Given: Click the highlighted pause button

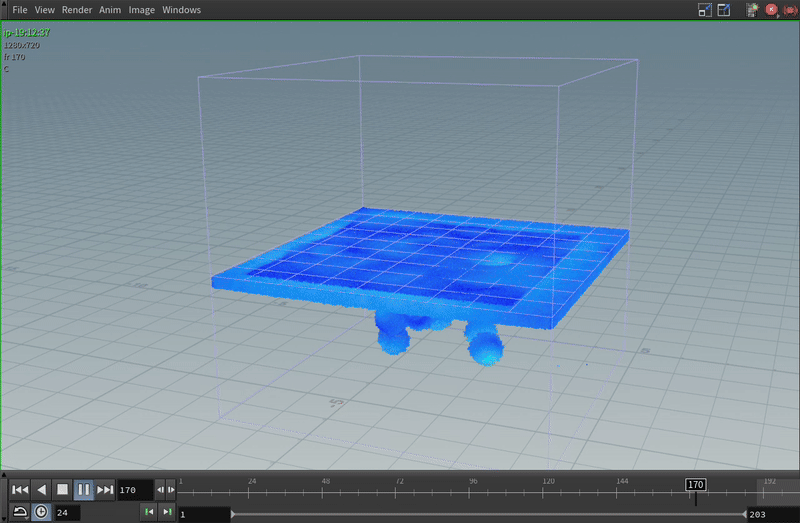Looking at the screenshot, I should tap(84, 490).
